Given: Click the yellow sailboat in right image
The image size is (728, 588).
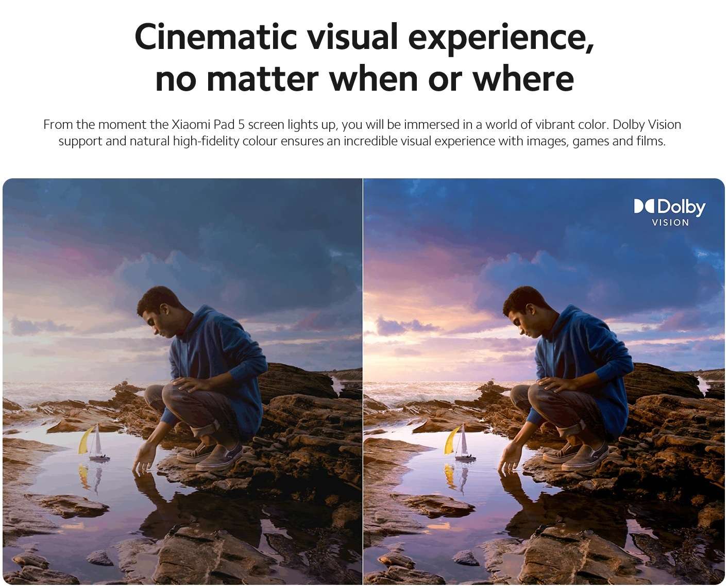Looking at the screenshot, I should (x=458, y=442).
